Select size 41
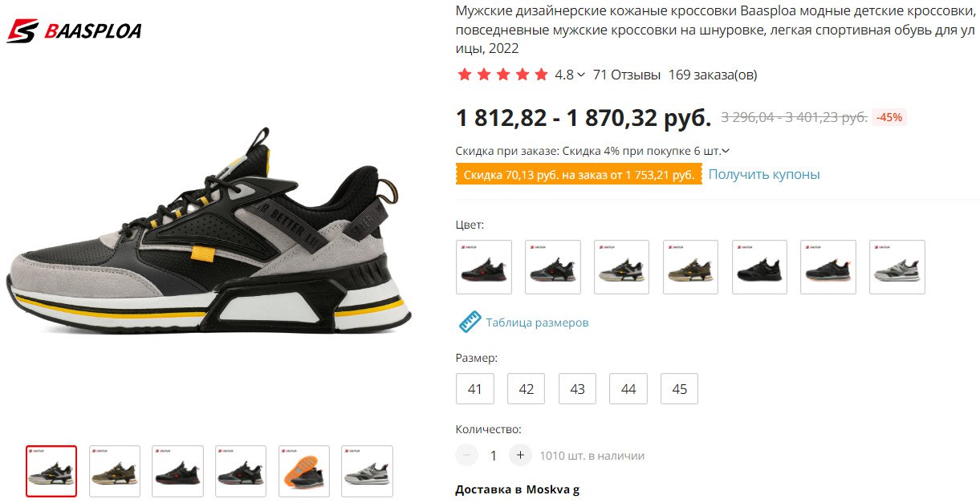The image size is (980, 503). coord(474,388)
